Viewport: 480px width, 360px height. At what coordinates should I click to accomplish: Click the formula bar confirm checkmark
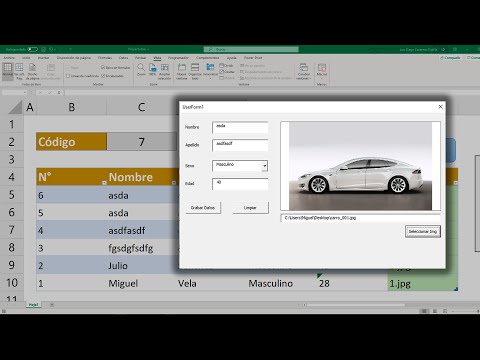[50, 92]
